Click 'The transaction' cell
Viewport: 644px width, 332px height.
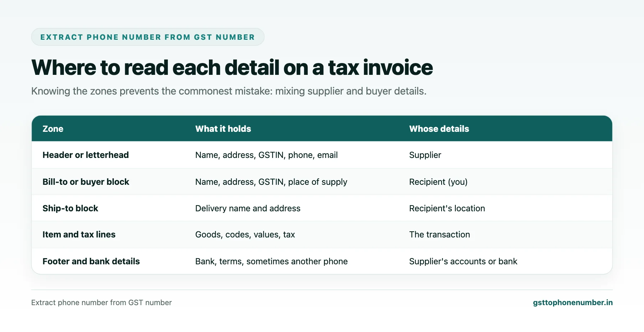click(439, 235)
